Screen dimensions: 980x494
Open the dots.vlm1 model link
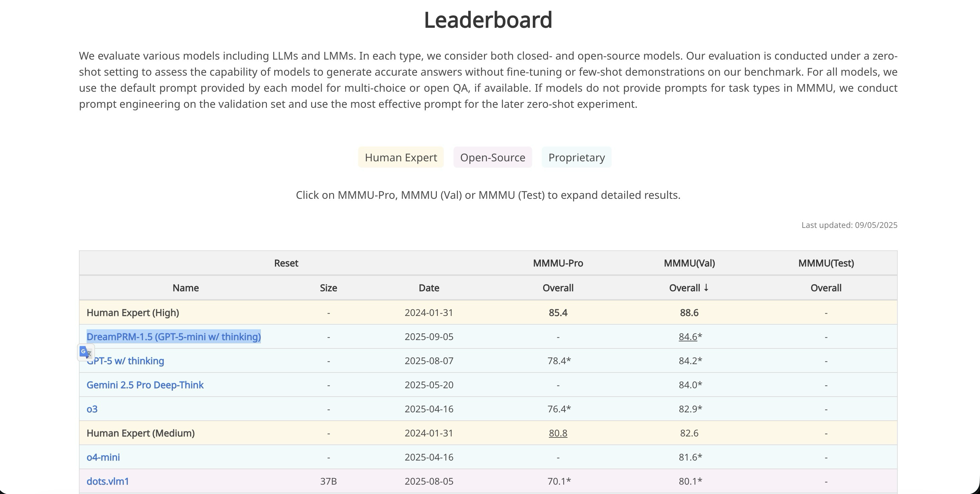[x=108, y=481]
